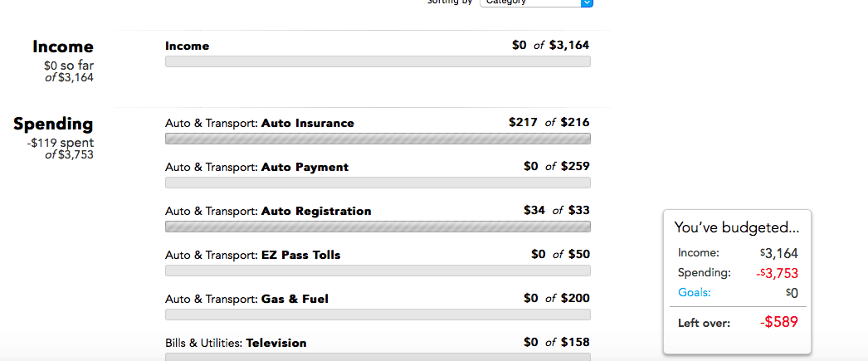
Task: Select the Left over -$589 summary row
Action: (738, 322)
